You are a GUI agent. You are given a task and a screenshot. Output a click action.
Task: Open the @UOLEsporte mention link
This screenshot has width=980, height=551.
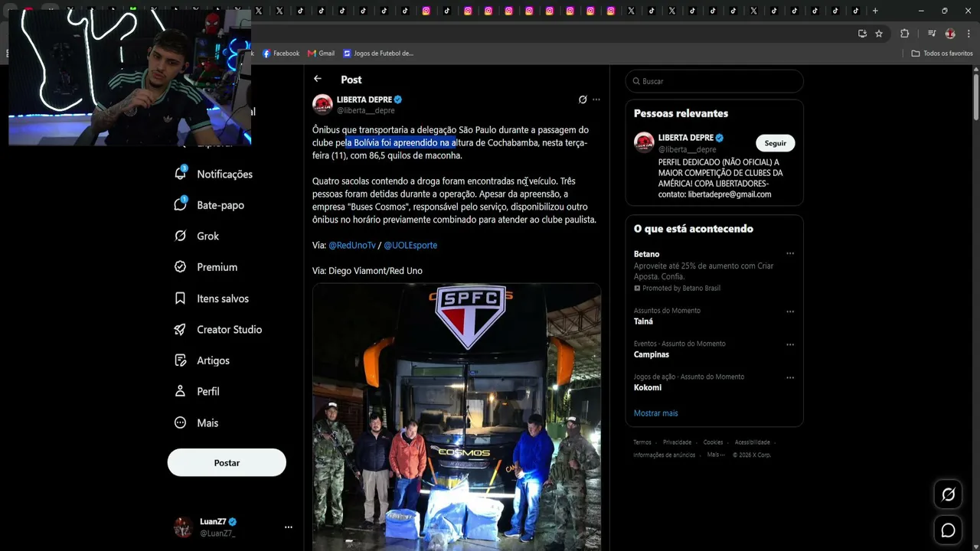coord(410,245)
